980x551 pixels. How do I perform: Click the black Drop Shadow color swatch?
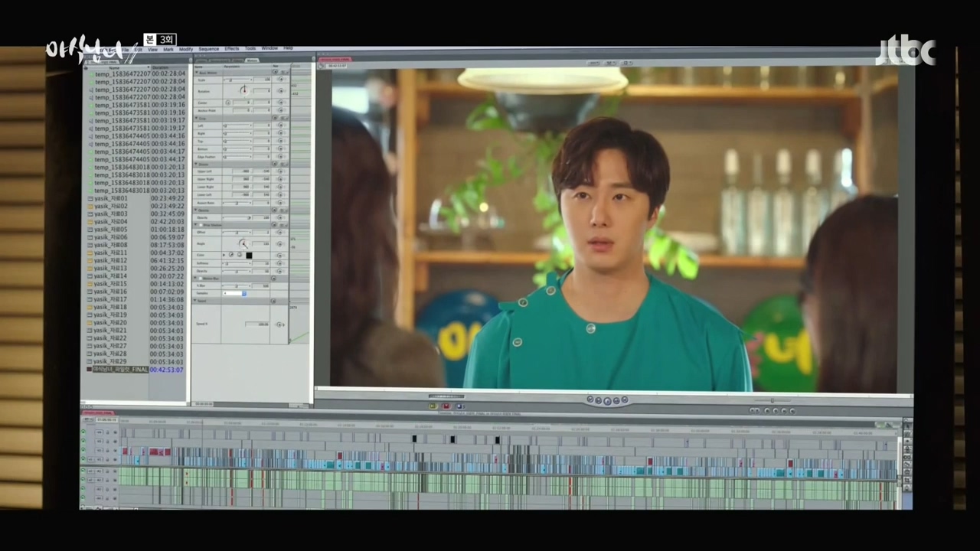[x=248, y=255]
